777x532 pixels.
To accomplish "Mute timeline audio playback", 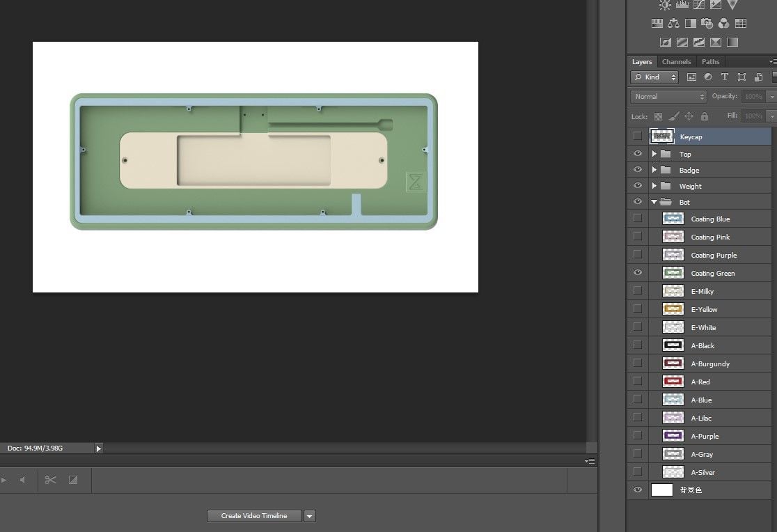I will tap(22, 480).
